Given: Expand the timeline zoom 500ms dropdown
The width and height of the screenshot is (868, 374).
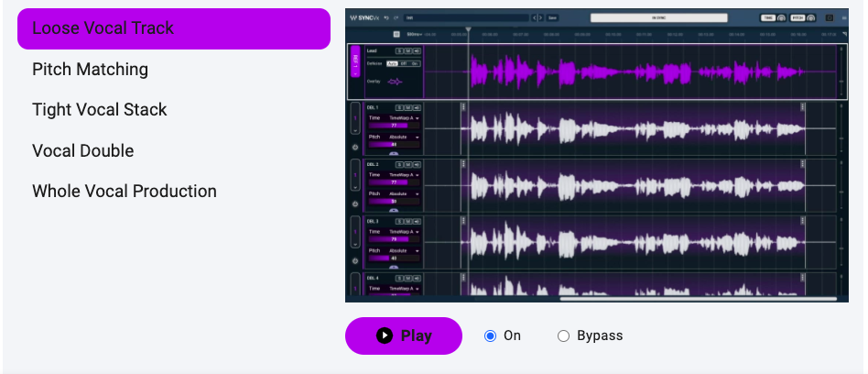Looking at the screenshot, I should point(414,34).
